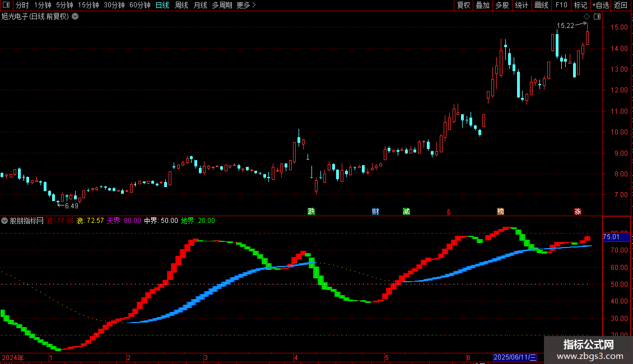This screenshot has width=633, height=364.
Task: Add stock via +自选 button
Action: (x=601, y=5)
